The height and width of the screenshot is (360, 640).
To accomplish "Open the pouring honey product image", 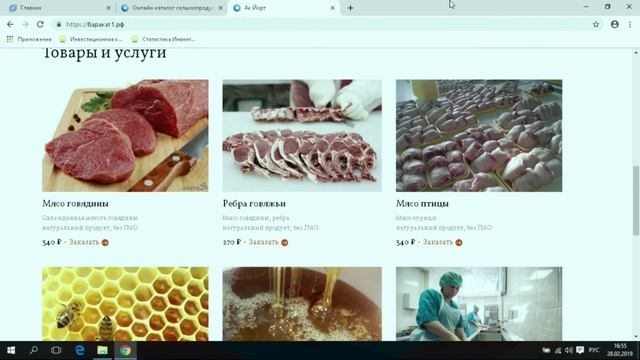I will pos(302,304).
